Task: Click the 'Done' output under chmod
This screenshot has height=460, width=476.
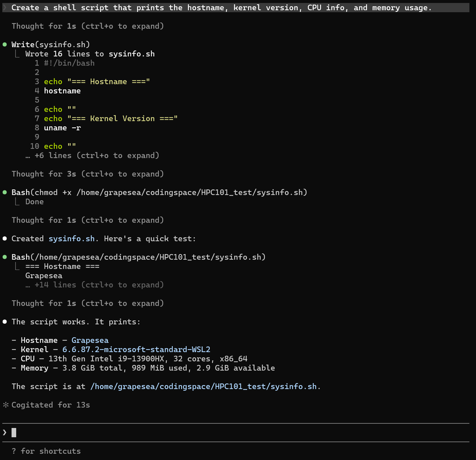Action: (x=35, y=202)
